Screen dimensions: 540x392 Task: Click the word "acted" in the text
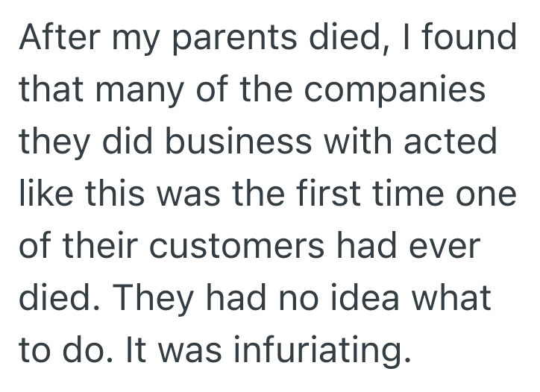tap(450, 142)
